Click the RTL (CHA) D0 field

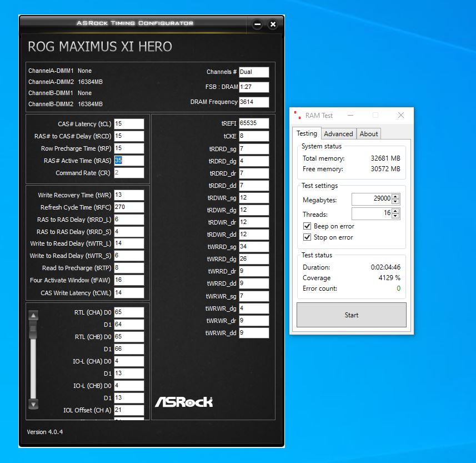point(129,312)
